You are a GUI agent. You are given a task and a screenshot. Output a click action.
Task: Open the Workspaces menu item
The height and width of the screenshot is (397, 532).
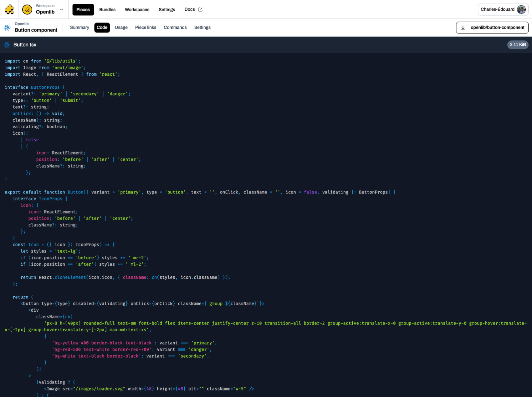click(137, 9)
